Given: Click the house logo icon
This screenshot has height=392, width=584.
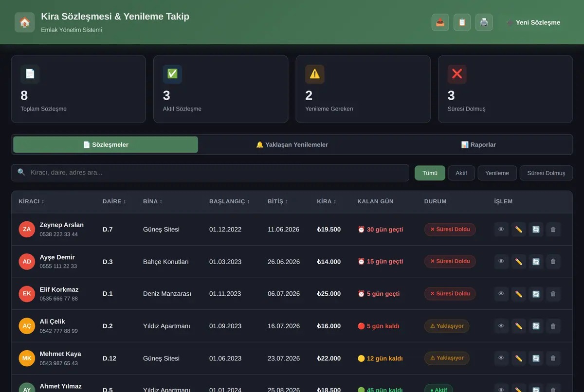Looking at the screenshot, I should tap(24, 22).
